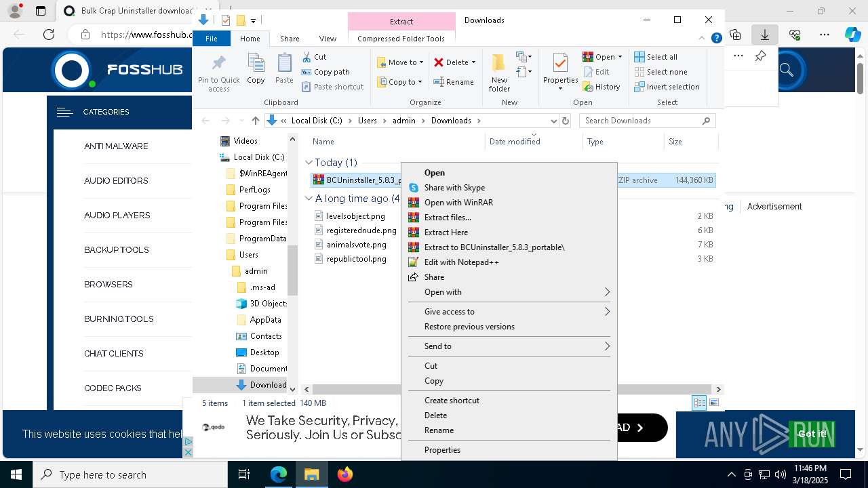
Task: Open the ribbon Open dropdown arrow
Action: pyautogui.click(x=620, y=57)
